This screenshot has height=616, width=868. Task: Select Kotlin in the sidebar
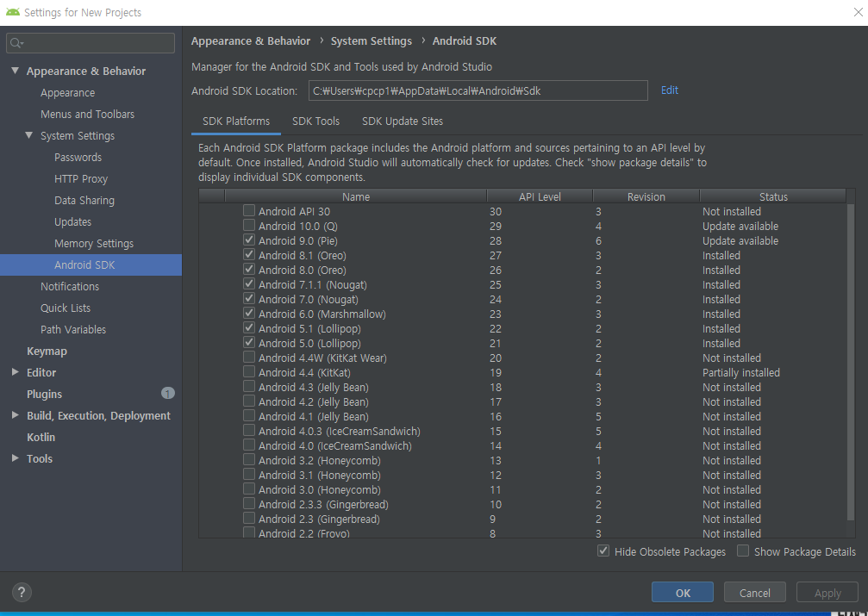(x=41, y=437)
